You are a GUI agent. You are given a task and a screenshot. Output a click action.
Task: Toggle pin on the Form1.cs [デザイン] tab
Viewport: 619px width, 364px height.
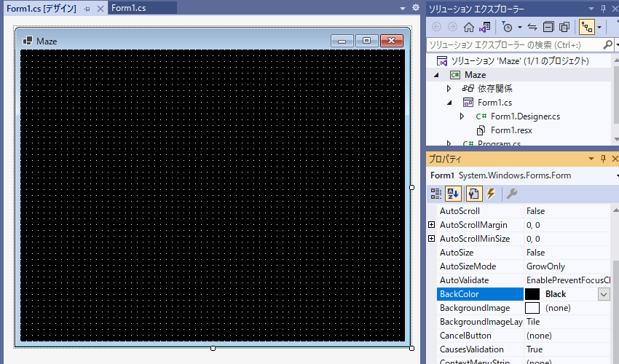tap(87, 9)
